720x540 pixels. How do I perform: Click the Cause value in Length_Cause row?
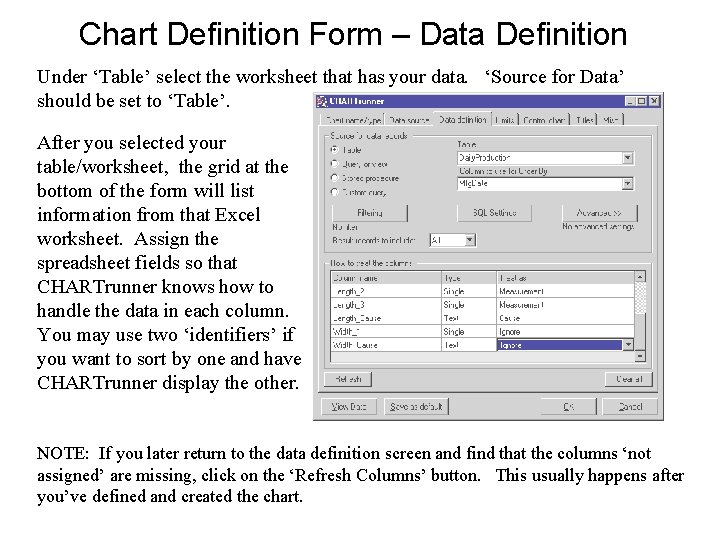click(566, 318)
